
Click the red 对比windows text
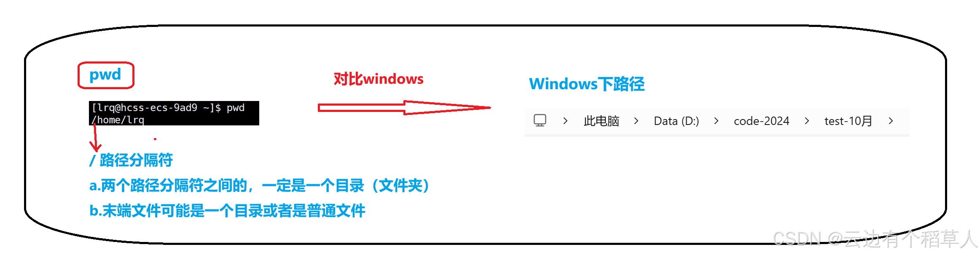pos(379,79)
